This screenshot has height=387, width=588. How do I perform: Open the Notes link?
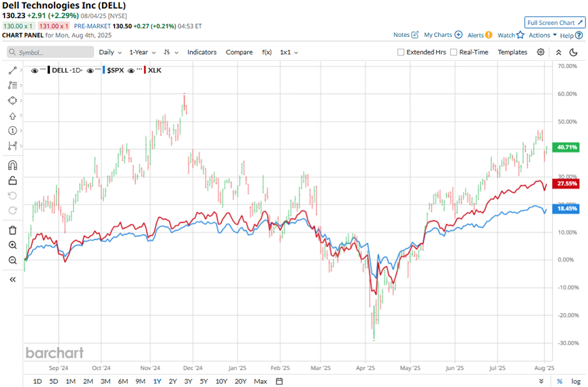click(x=401, y=35)
